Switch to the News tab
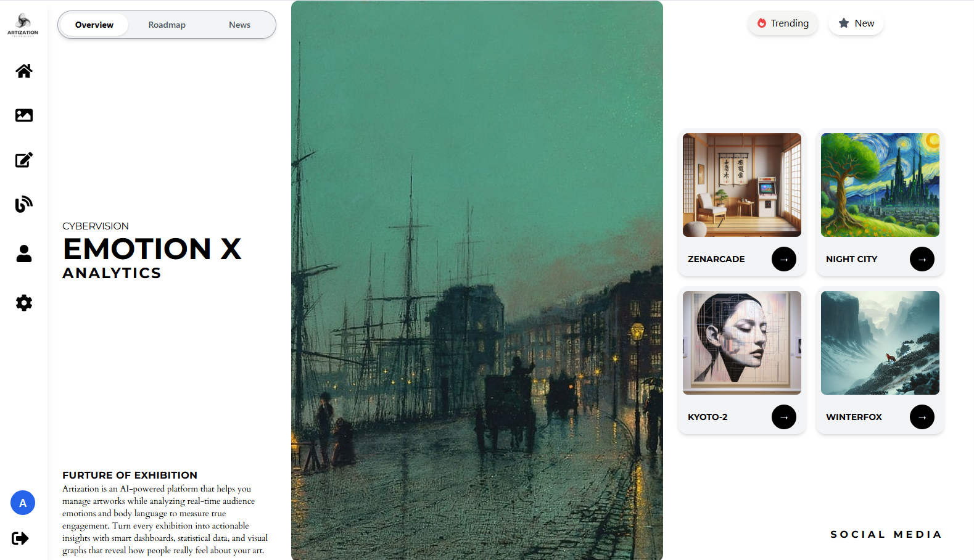 pyautogui.click(x=240, y=25)
